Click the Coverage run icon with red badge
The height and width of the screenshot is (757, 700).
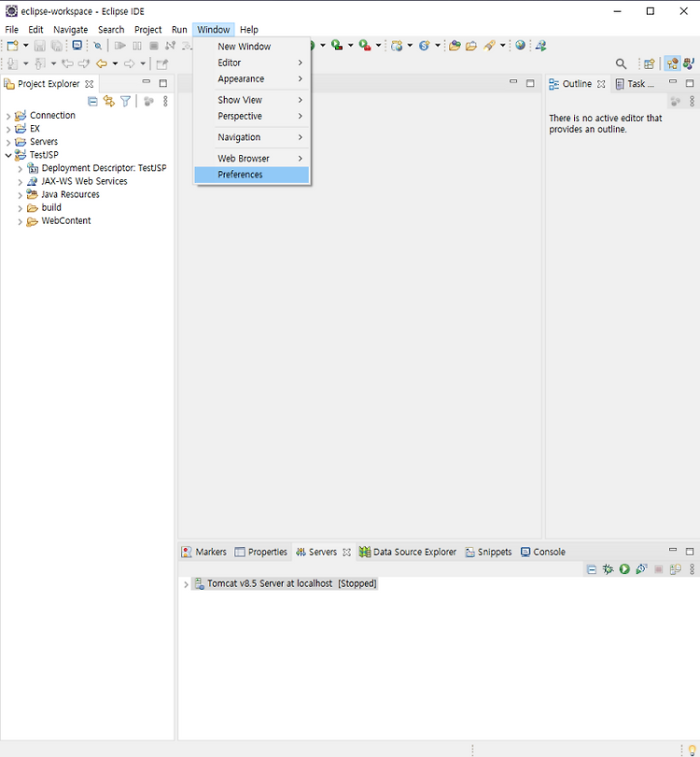pyautogui.click(x=337, y=46)
